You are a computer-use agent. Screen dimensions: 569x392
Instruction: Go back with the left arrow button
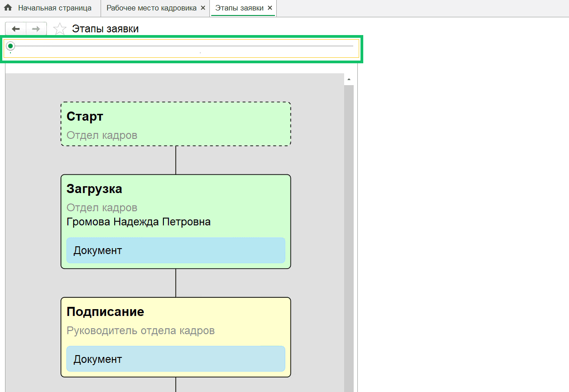coord(16,29)
